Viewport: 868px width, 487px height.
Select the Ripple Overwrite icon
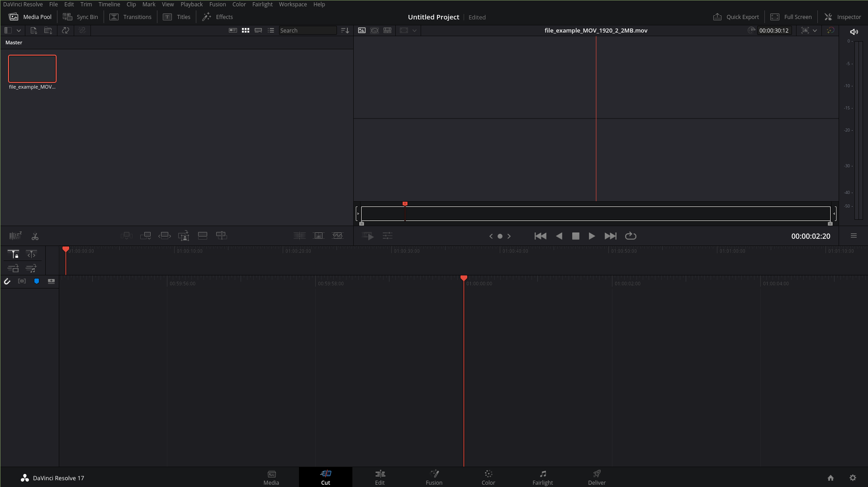click(165, 236)
